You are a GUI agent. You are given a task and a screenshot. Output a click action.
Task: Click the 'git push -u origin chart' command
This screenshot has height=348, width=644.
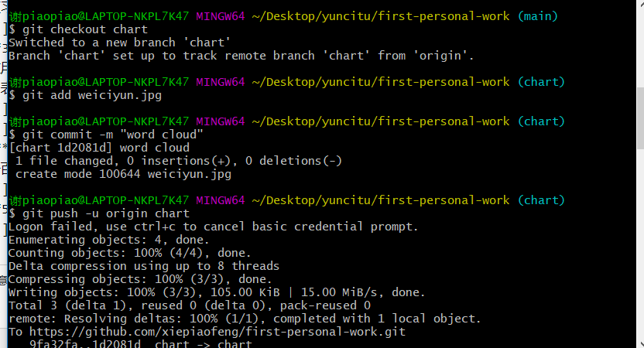[106, 213]
